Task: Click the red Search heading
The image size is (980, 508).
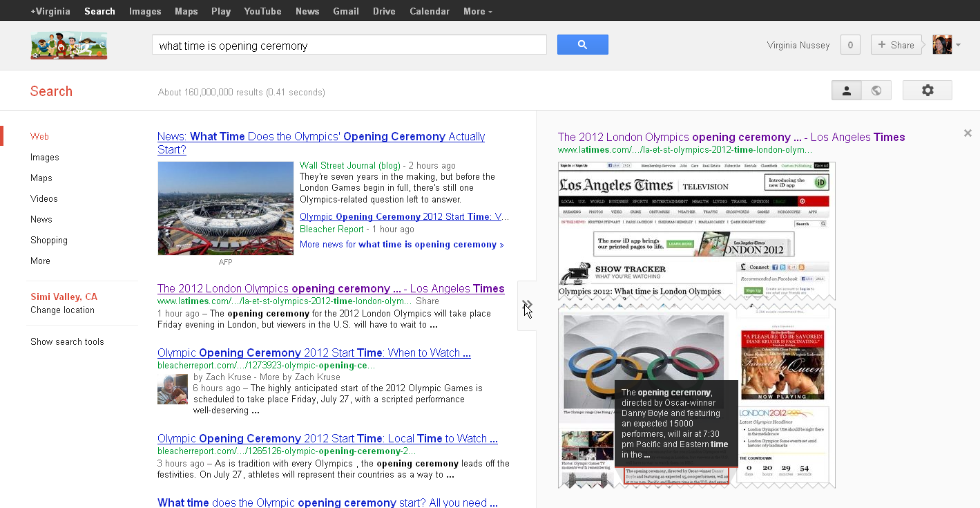Action: (51, 91)
